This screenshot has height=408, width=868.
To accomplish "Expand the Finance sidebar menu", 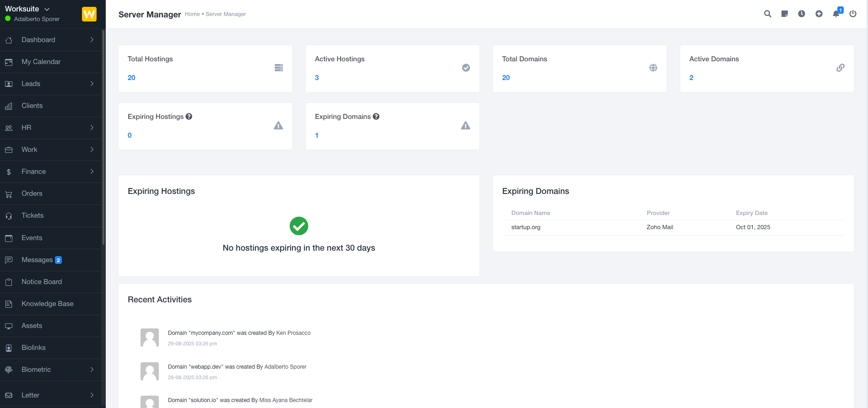I will [x=50, y=172].
